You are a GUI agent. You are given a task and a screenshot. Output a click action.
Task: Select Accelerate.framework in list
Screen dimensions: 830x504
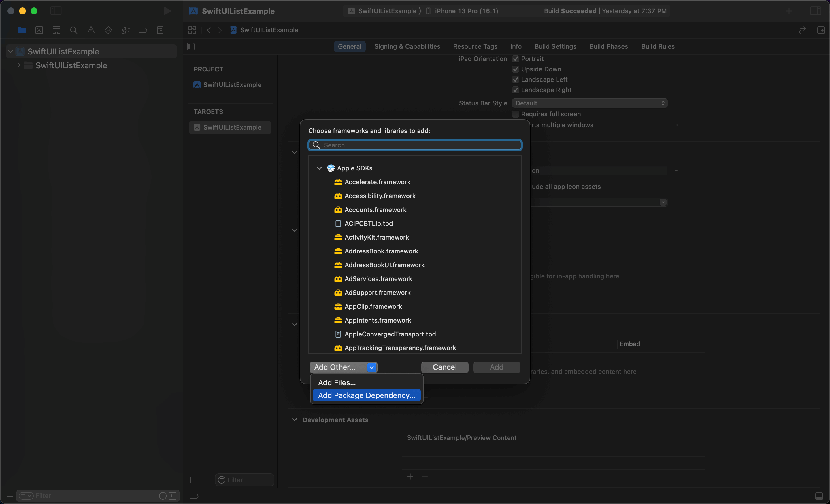click(x=377, y=182)
